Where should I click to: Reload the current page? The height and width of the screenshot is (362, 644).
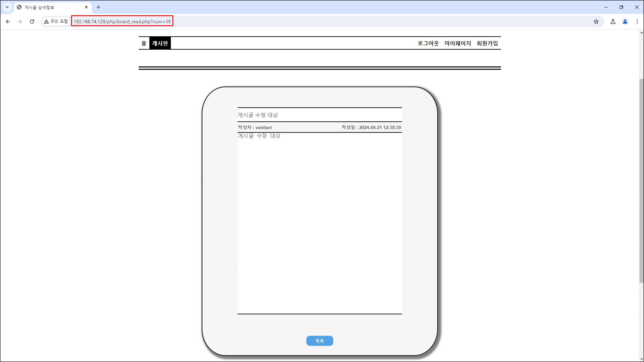32,21
